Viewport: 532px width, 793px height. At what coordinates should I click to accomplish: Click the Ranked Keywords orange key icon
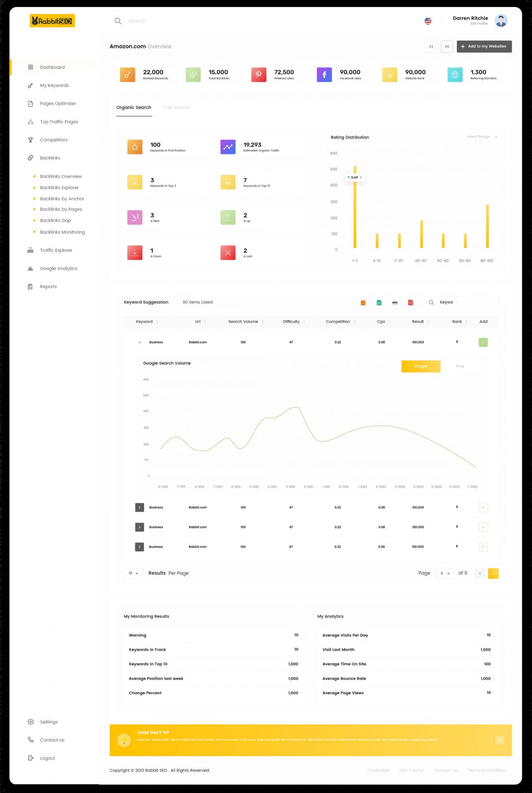(128, 74)
